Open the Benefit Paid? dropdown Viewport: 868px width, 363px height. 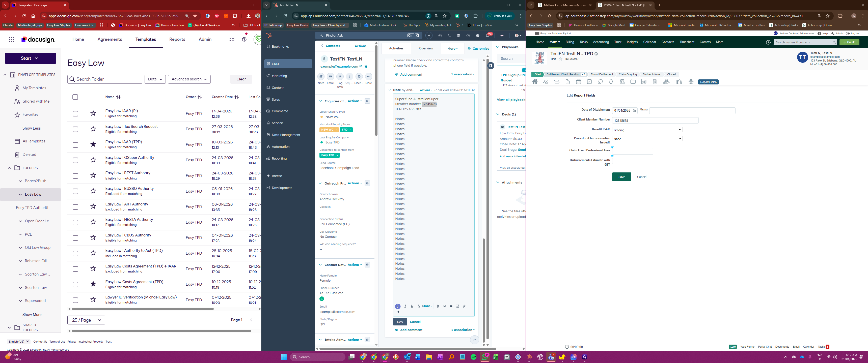click(x=647, y=130)
